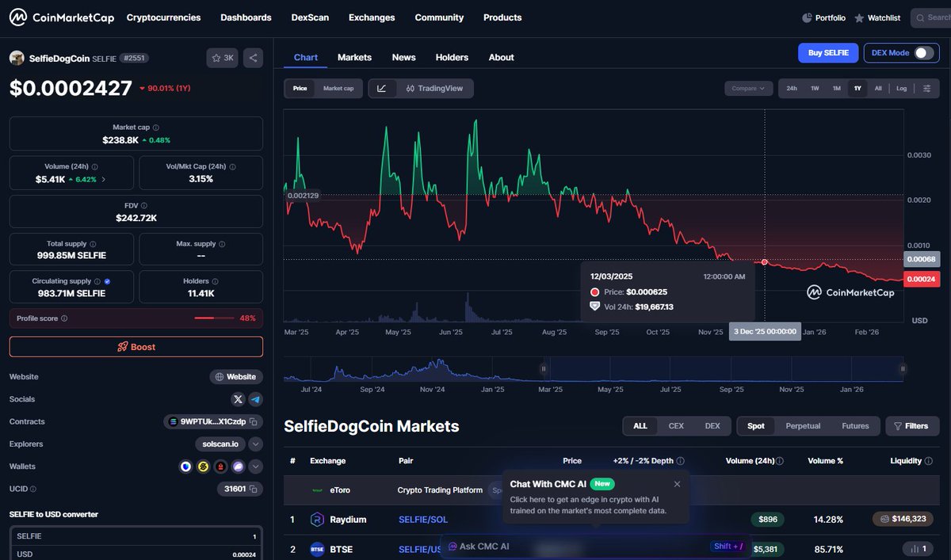Image resolution: width=951 pixels, height=560 pixels.
Task: Open the Compare dropdown
Action: click(x=749, y=89)
